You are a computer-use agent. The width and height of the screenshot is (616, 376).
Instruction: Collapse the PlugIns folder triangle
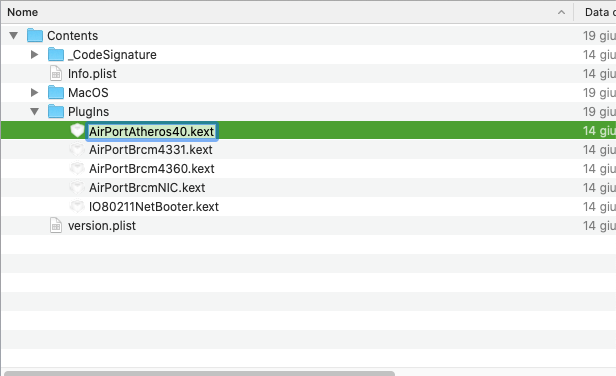(35, 112)
